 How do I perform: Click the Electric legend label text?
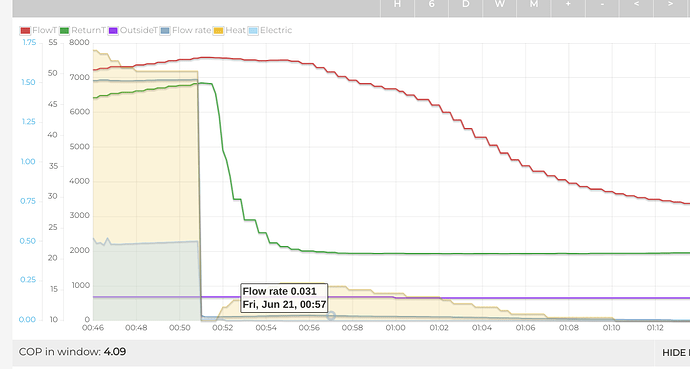tap(276, 30)
